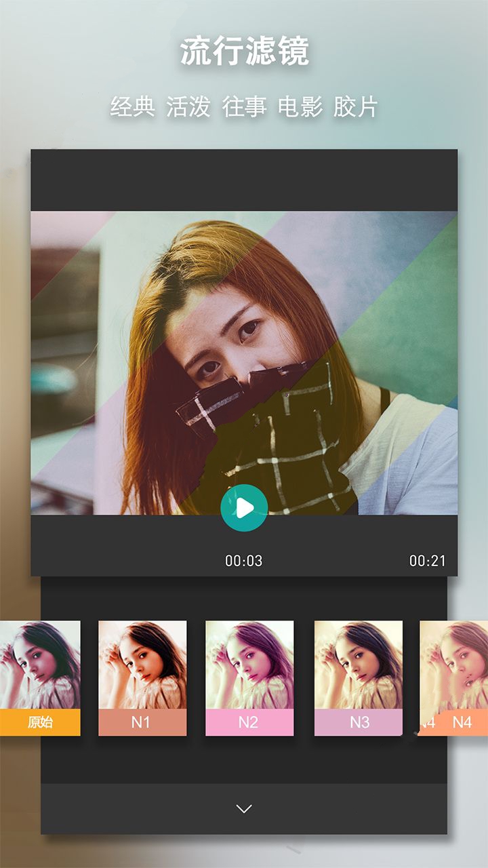Choose the N1 filter photo thumbnail
Screen dimensions: 488x868
coord(142,665)
